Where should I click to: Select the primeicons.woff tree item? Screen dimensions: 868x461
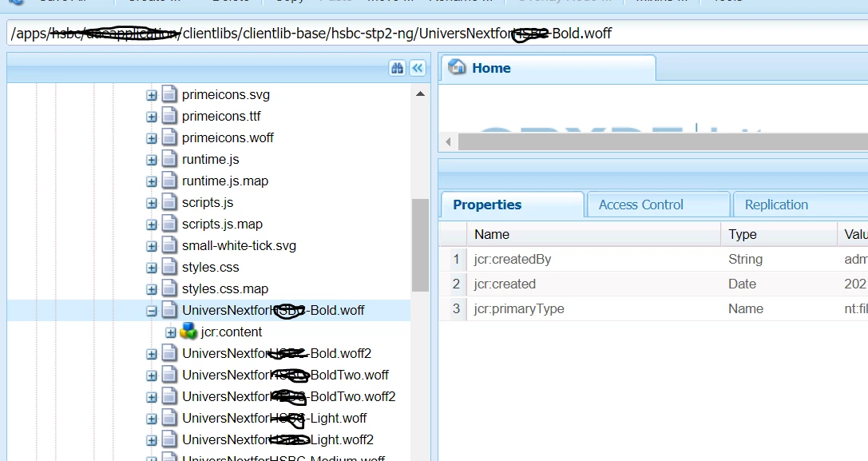point(228,138)
